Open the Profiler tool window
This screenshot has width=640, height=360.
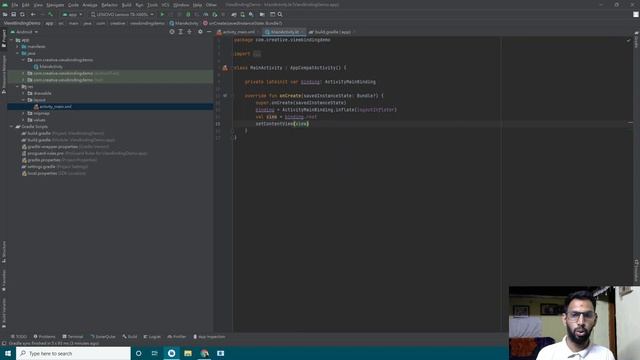click(x=177, y=337)
